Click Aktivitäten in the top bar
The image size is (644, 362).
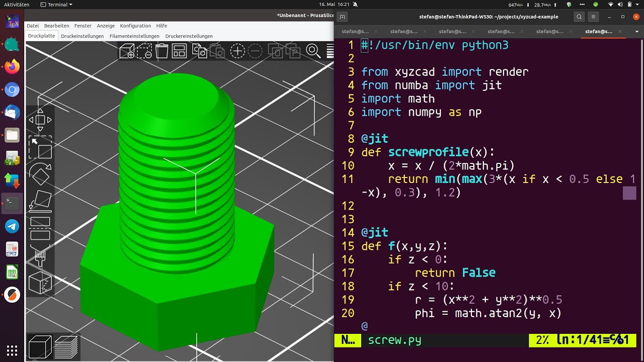point(17,5)
